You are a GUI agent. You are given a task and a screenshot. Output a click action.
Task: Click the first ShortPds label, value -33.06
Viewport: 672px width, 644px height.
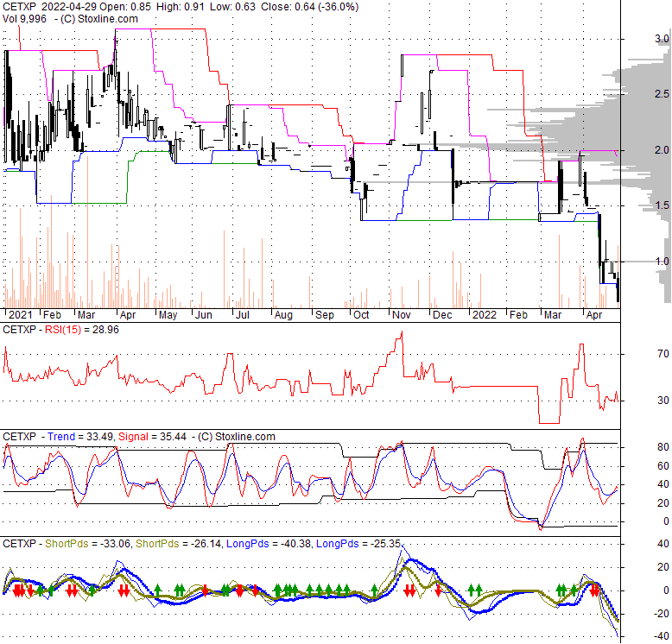(67, 544)
